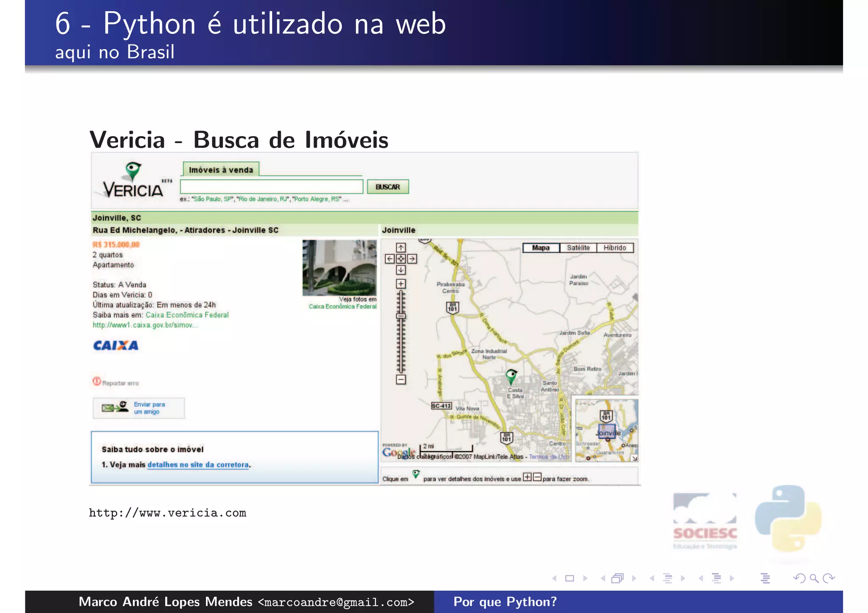
Task: Click the red Reportar erro icon
Action: point(97,382)
